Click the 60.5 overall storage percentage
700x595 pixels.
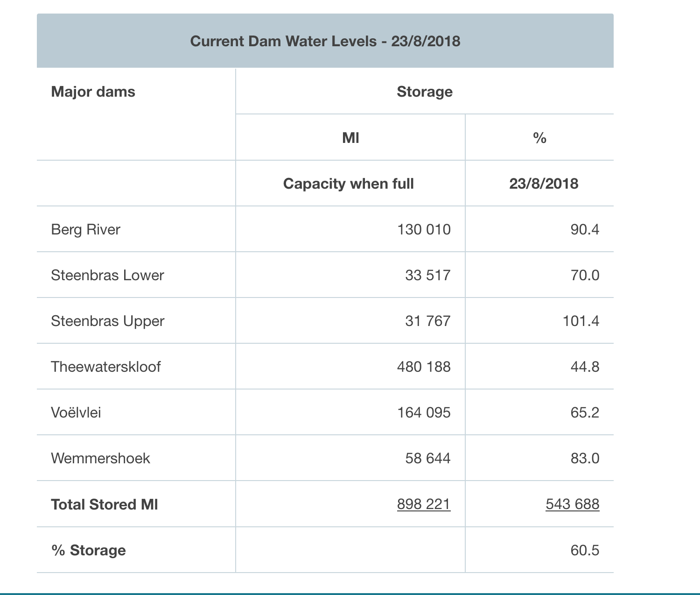[x=585, y=550]
